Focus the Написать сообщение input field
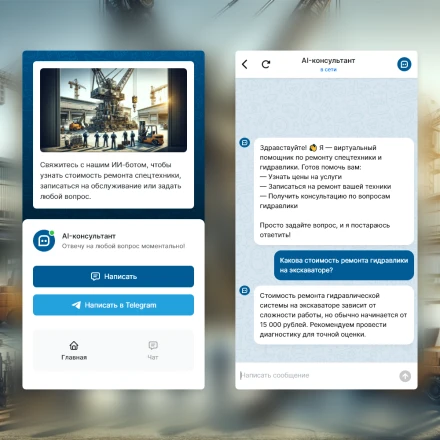The height and width of the screenshot is (440, 440). click(317, 376)
